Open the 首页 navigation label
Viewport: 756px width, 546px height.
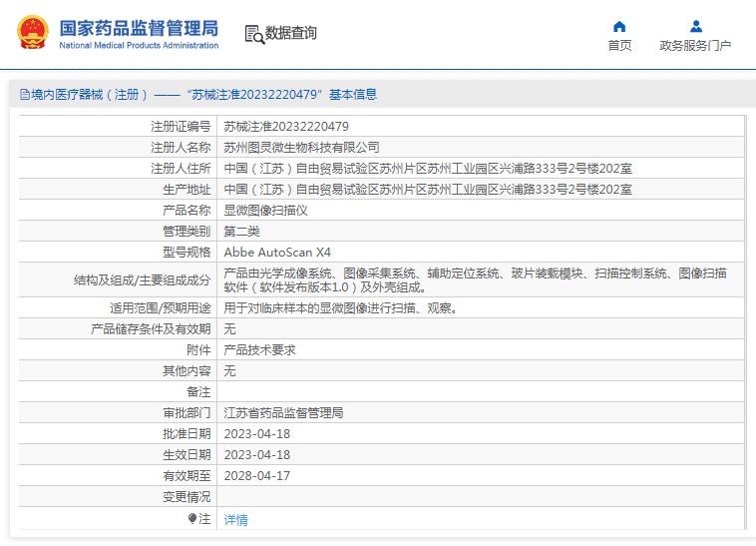coord(619,46)
